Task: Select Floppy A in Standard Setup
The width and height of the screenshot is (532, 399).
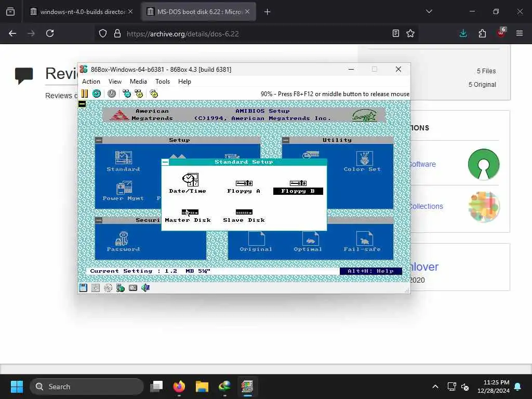Action: [x=244, y=187]
